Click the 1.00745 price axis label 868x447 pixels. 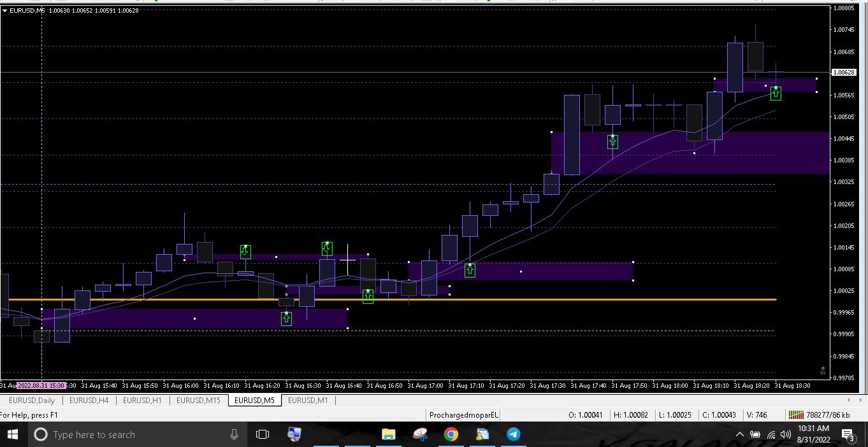click(x=844, y=30)
